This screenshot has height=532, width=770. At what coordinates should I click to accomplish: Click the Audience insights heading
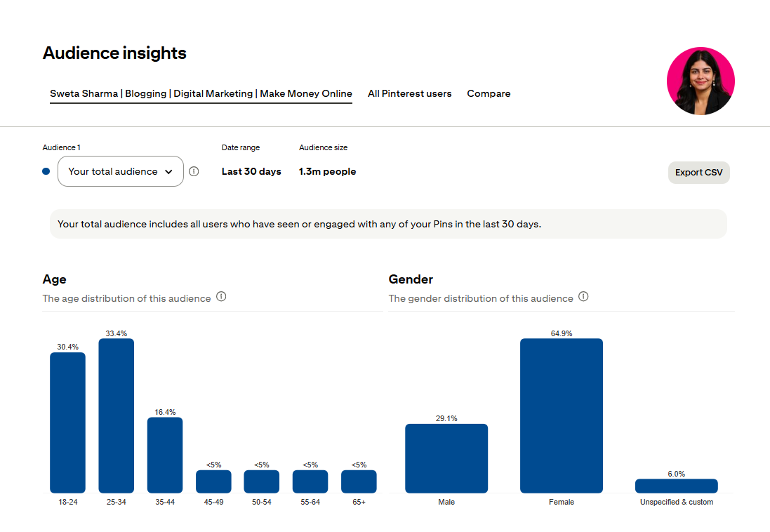click(x=114, y=53)
